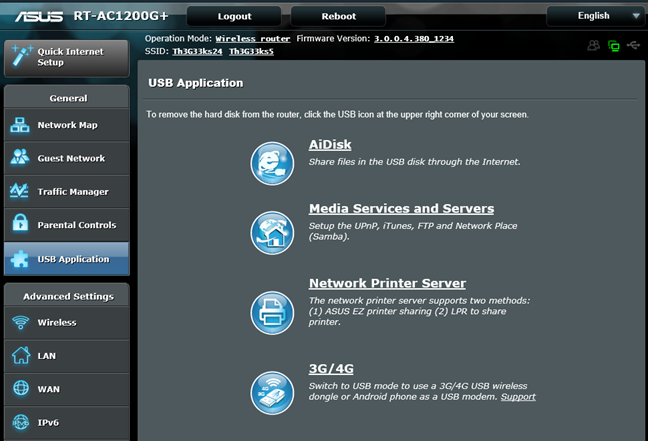Click the Guest Network people icon
648x441 pixels.
click(20, 157)
